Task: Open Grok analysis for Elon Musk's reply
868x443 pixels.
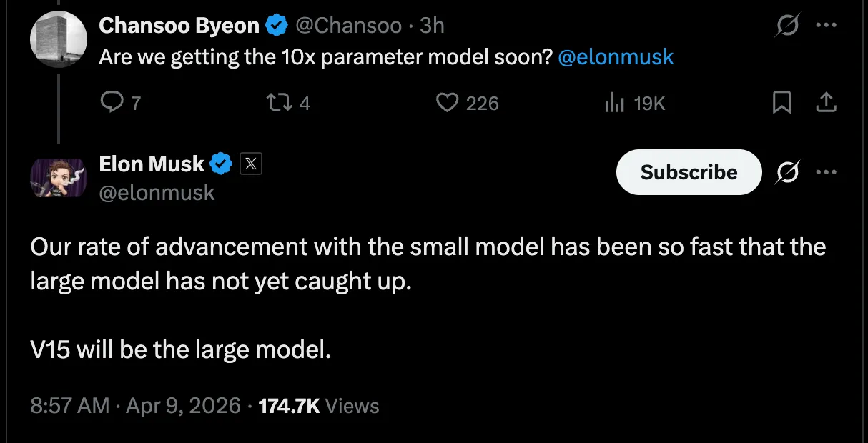Action: (786, 172)
